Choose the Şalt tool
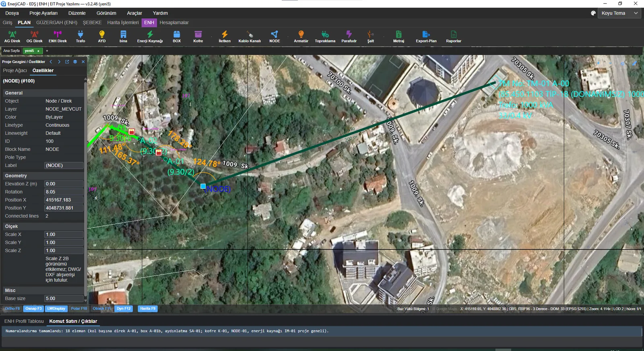Screen dimensions: 644x351 point(371,37)
